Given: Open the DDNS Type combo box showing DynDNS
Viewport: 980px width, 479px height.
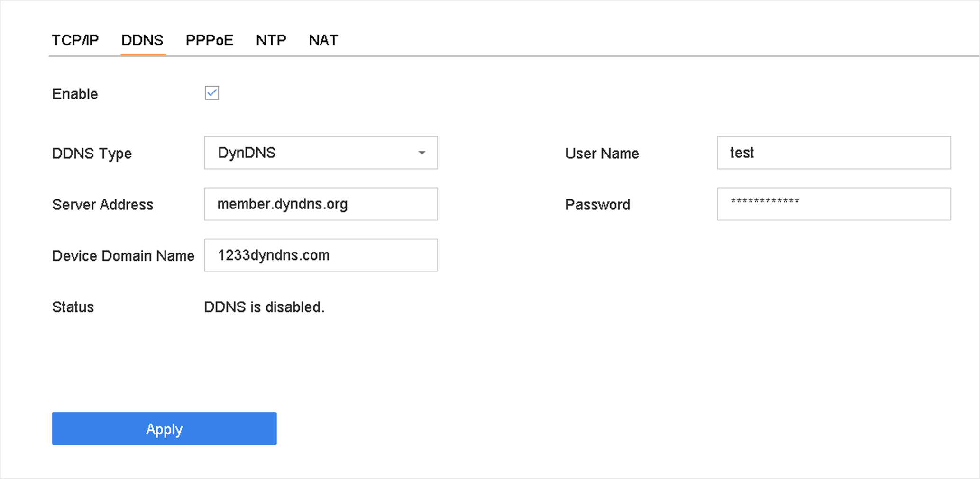Looking at the screenshot, I should pos(313,153).
